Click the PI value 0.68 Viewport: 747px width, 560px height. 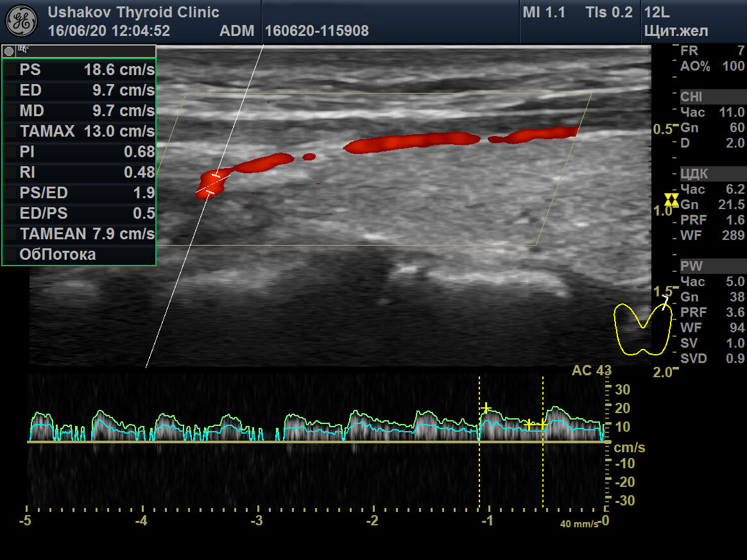pyautogui.click(x=139, y=152)
